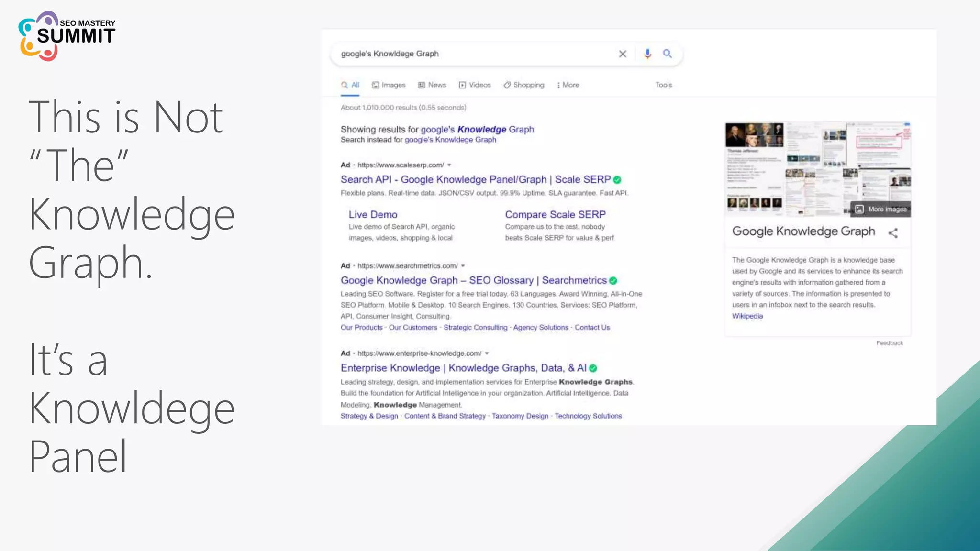Switch to the Videos tab

tap(475, 85)
